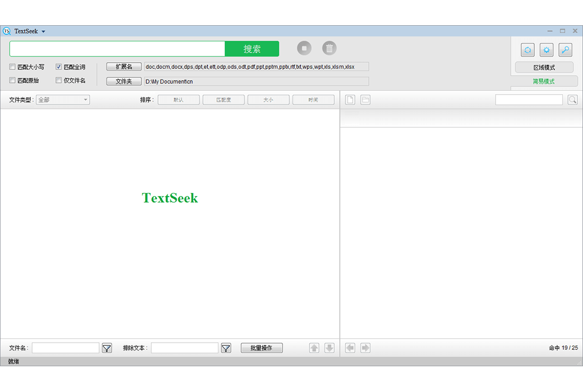Focus the preview pane search field

pyautogui.click(x=529, y=100)
